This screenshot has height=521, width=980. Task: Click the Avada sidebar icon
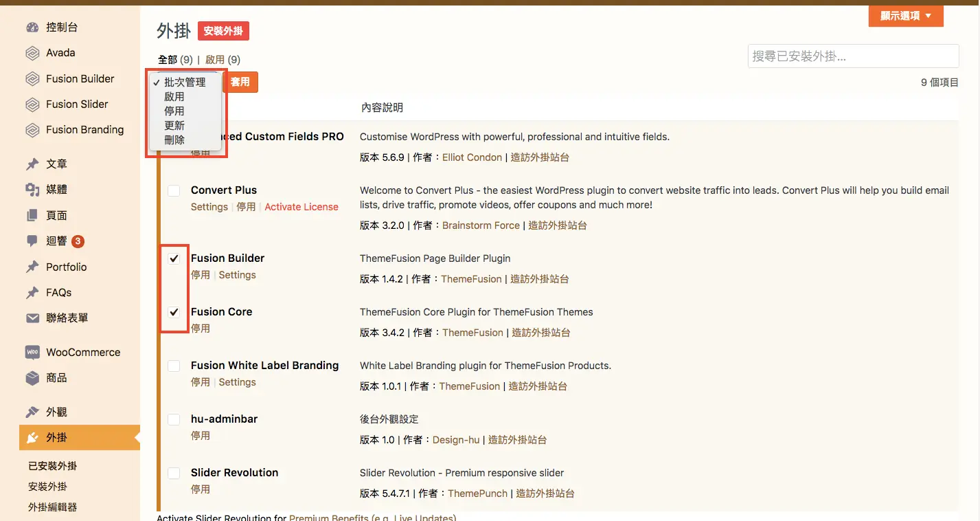pyautogui.click(x=32, y=53)
